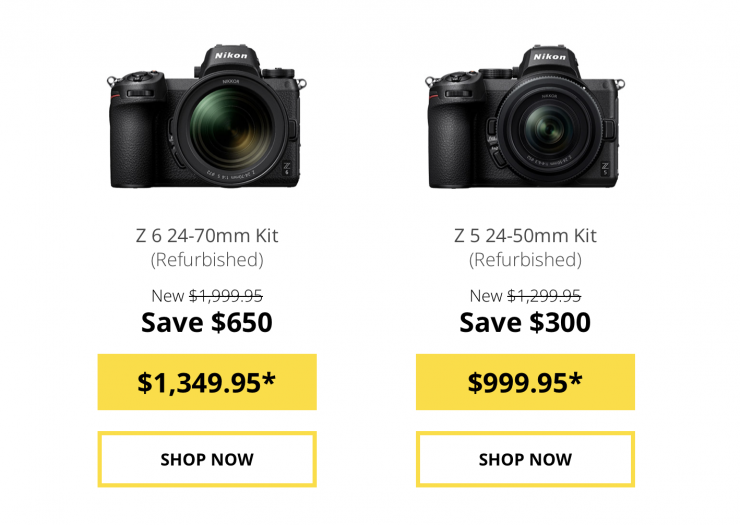Image resolution: width=740 pixels, height=525 pixels.
Task: Click Refurbished label under Z 6 kit
Action: point(207,260)
